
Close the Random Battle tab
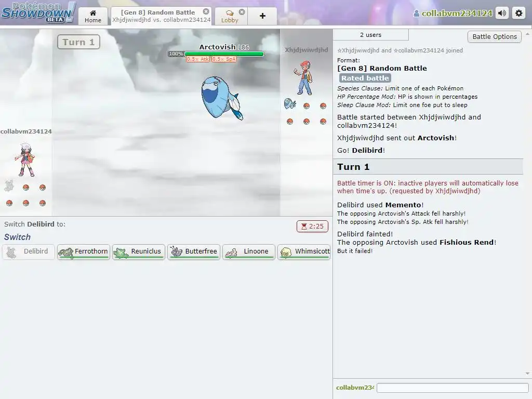point(206,11)
